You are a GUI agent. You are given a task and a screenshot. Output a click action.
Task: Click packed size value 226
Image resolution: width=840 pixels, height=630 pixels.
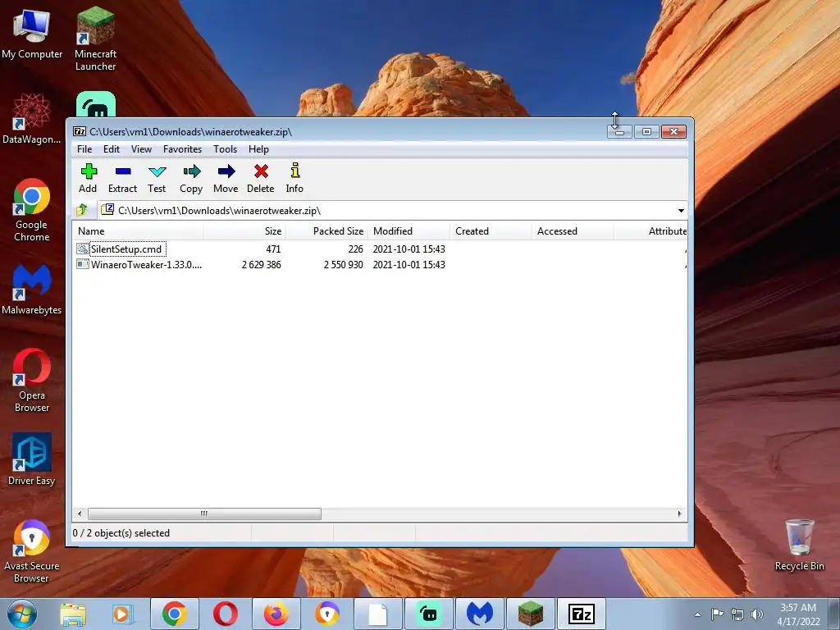coord(356,249)
